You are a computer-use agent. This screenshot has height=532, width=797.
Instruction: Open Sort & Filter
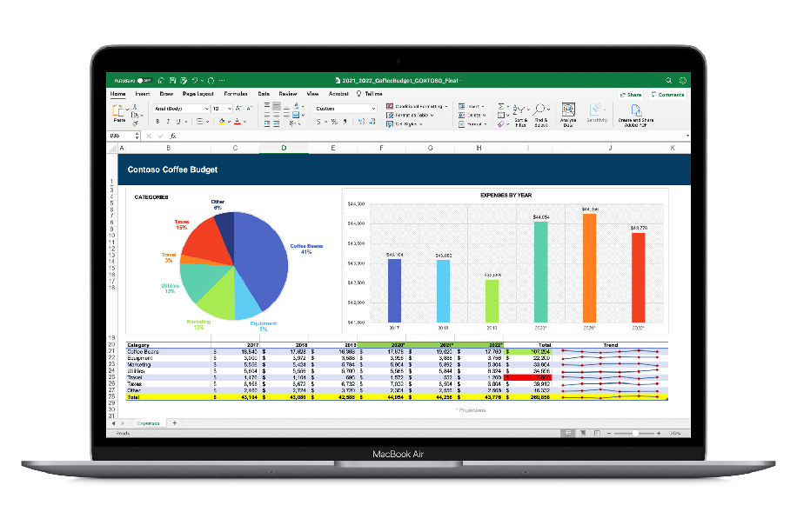(520, 116)
